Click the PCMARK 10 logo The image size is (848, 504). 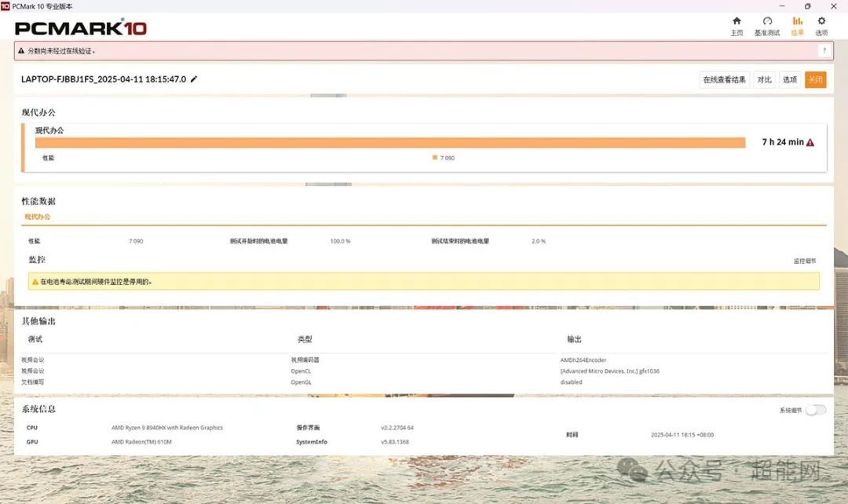[x=81, y=27]
